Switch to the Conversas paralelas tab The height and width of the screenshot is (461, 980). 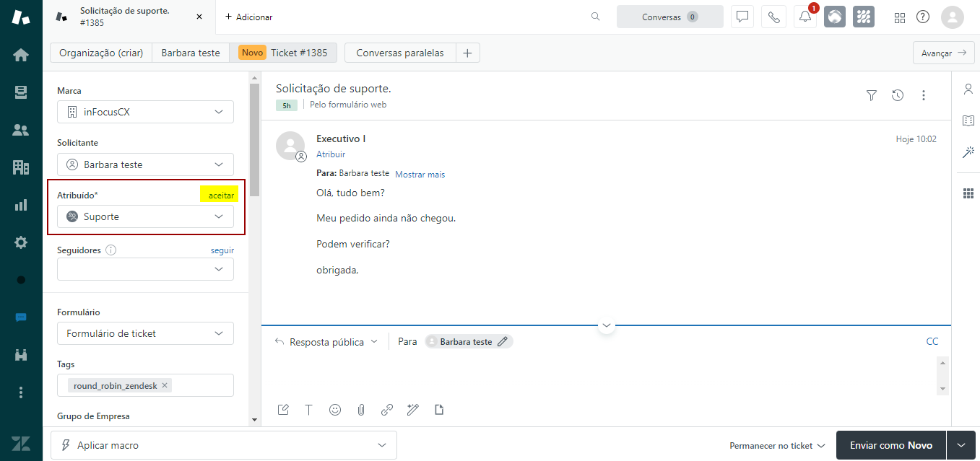click(x=399, y=53)
